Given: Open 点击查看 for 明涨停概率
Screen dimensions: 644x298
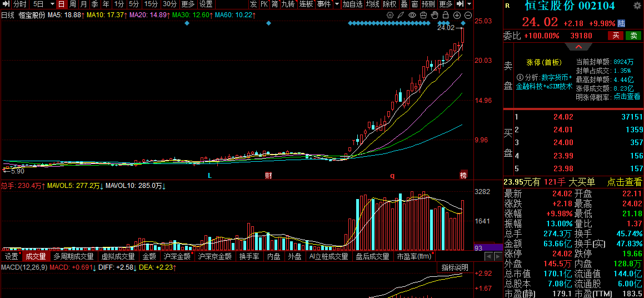Looking at the screenshot, I should point(627,97).
